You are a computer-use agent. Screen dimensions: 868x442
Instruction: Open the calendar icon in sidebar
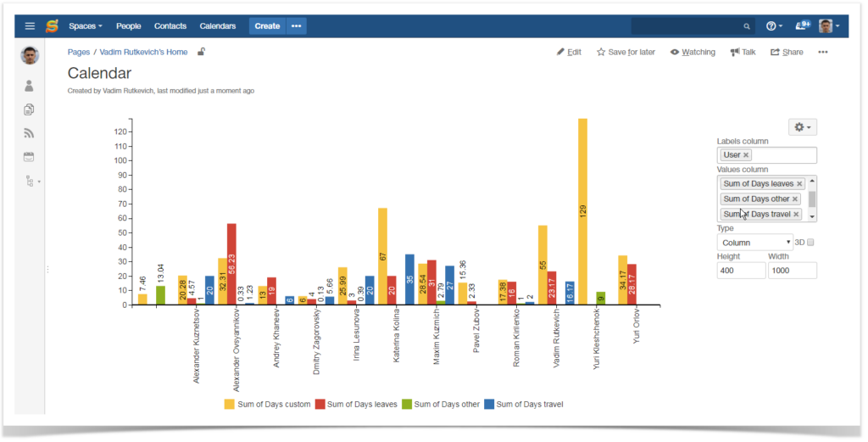[30, 157]
